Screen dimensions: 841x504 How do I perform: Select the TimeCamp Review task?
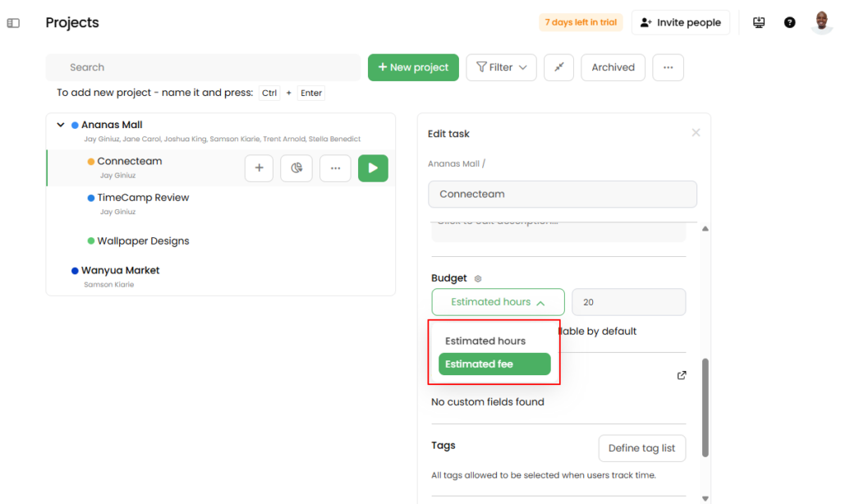click(x=143, y=198)
